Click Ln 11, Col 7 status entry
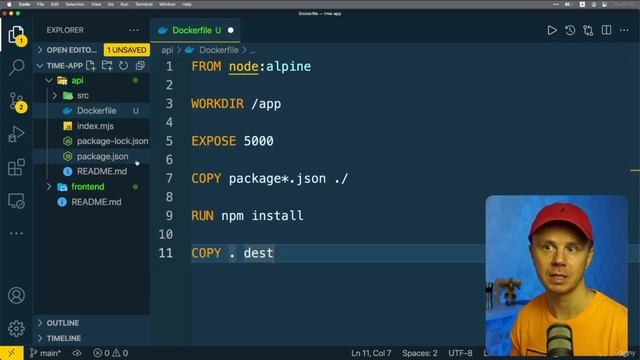640x360 pixels. coord(371,353)
